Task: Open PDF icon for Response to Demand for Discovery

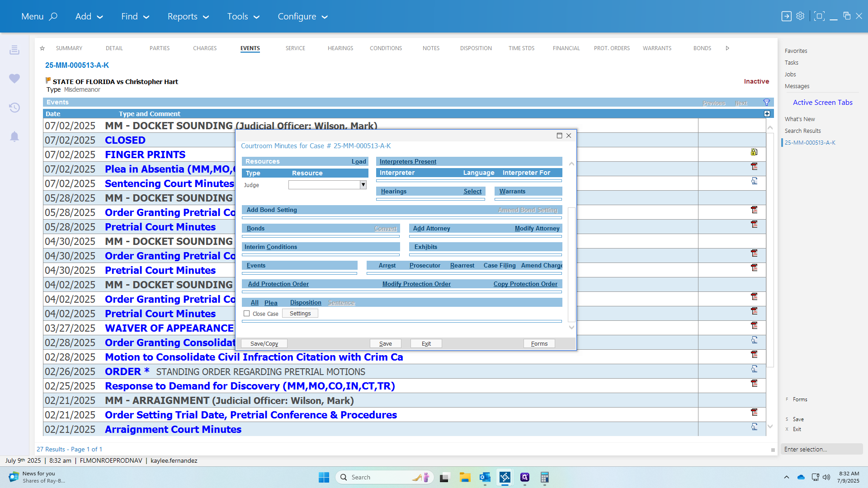Action: [x=754, y=384]
